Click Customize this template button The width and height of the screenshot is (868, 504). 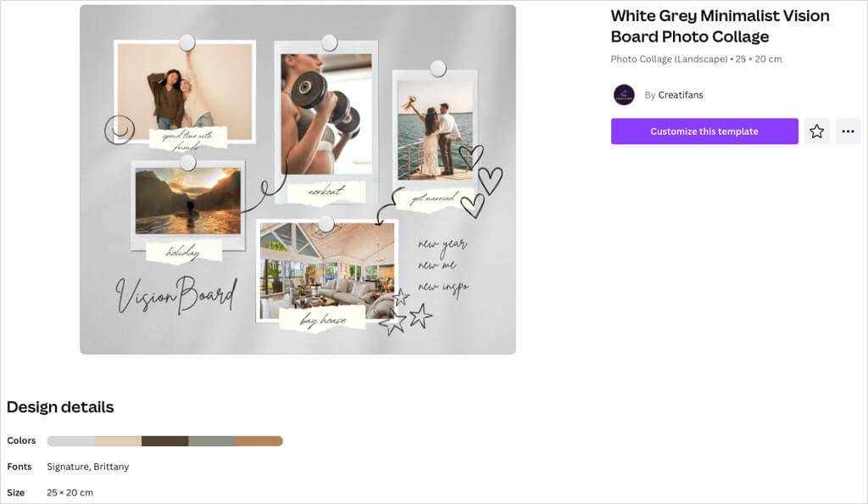point(704,132)
